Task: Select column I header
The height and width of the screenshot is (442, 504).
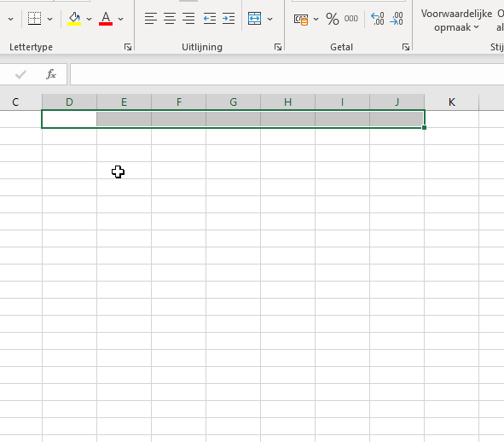Action: click(342, 102)
